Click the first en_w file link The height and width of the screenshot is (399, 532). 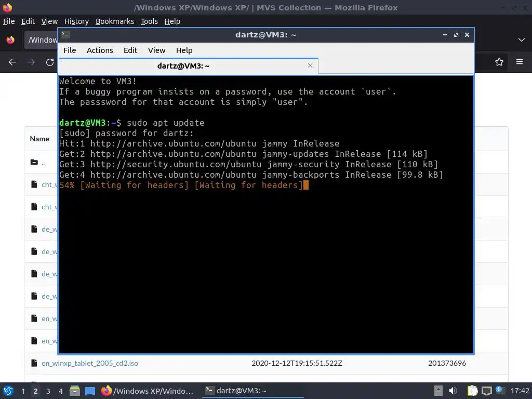pyautogui.click(x=49, y=318)
